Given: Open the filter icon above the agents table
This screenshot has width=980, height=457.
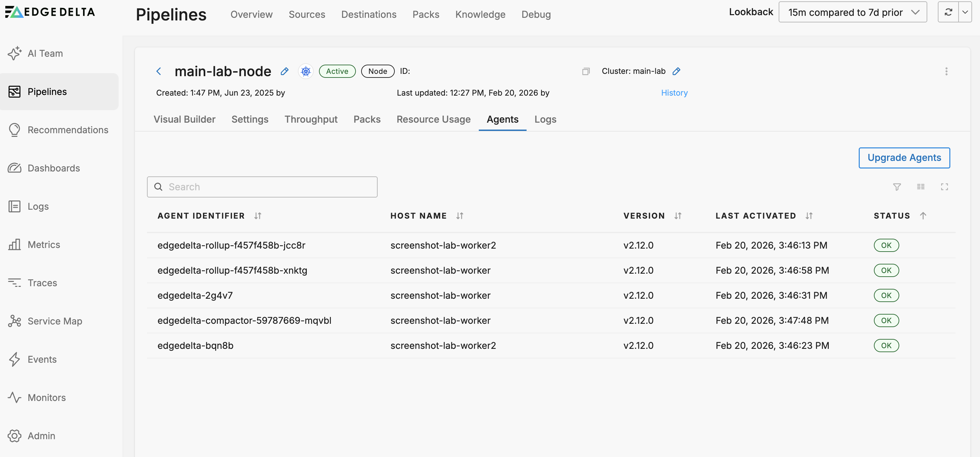Looking at the screenshot, I should (x=897, y=187).
